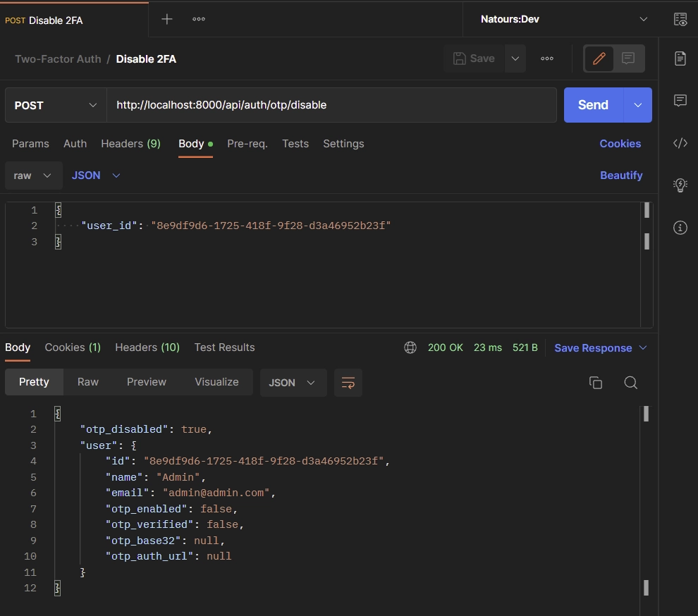Open the Params tab
This screenshot has height=616, width=698.
coord(30,144)
